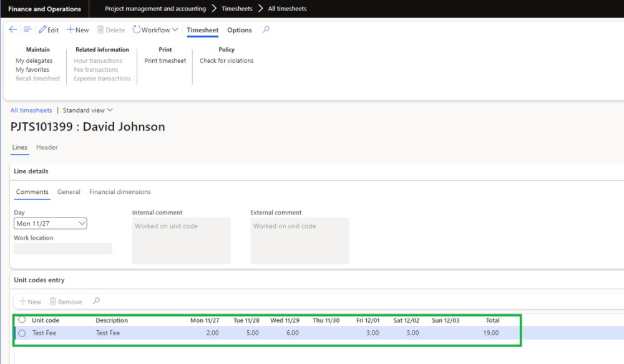Screen dimensions: 624x364
Task: Select the Comments tab
Action: pos(32,192)
